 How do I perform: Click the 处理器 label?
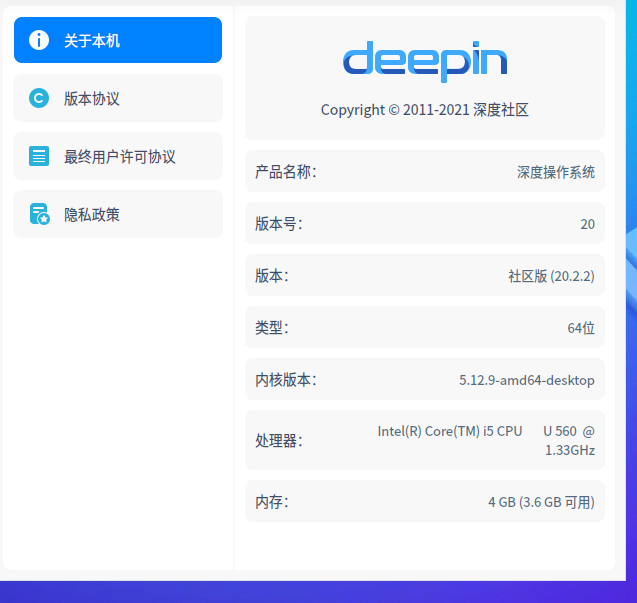pos(279,440)
